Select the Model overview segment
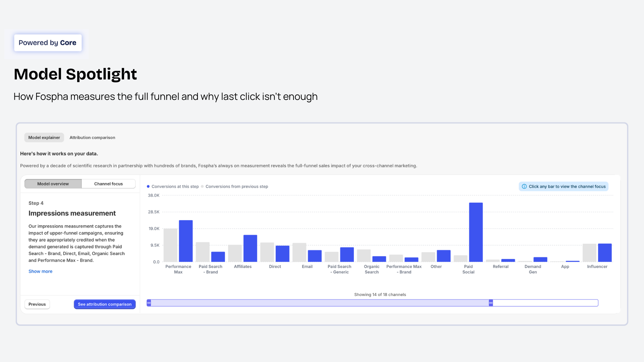Viewport: 644px width, 362px height. click(53, 184)
